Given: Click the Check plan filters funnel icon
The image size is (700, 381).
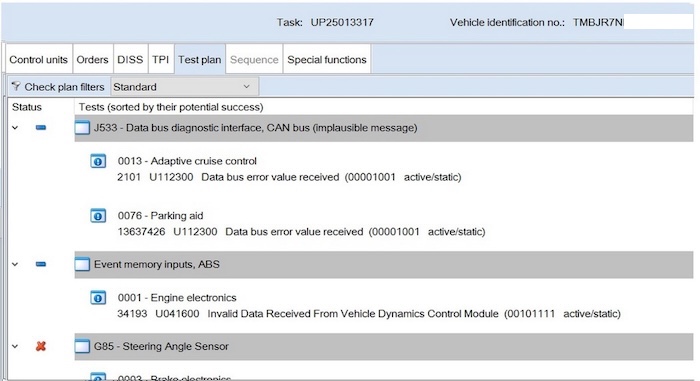Looking at the screenshot, I should click(x=16, y=86).
